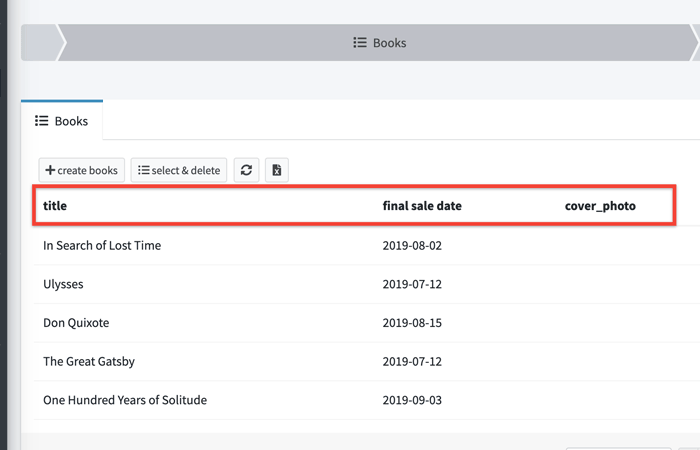Sort by the final sale date column header
Screen dimensions: 700x450
click(422, 206)
